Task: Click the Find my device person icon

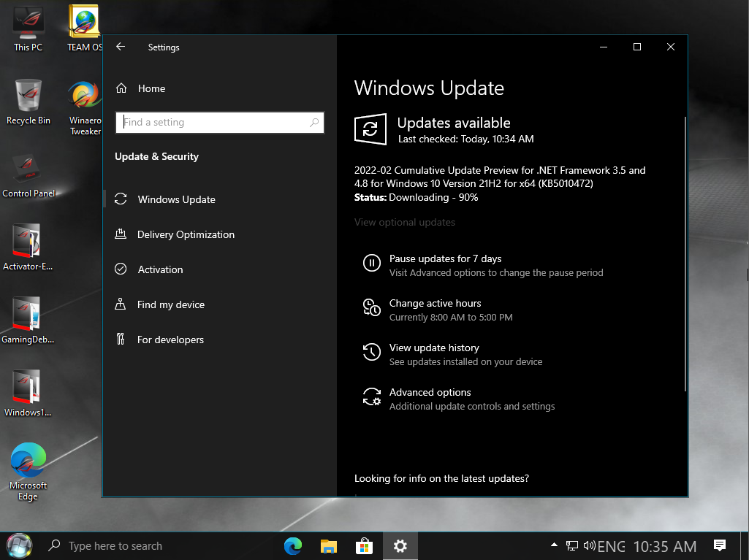Action: pyautogui.click(x=121, y=304)
